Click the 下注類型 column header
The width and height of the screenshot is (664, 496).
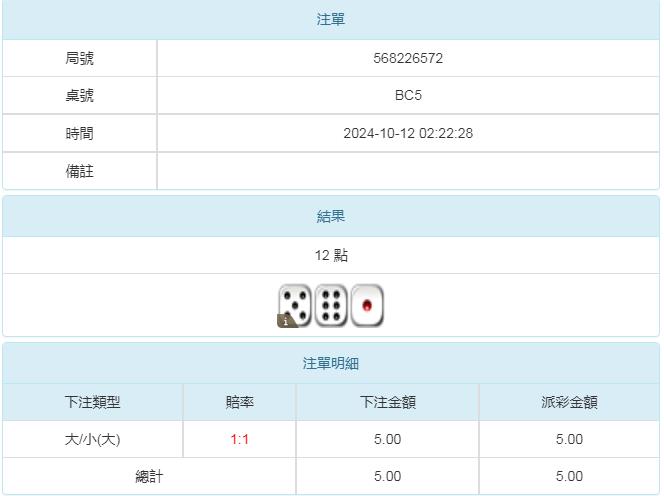pos(93,402)
